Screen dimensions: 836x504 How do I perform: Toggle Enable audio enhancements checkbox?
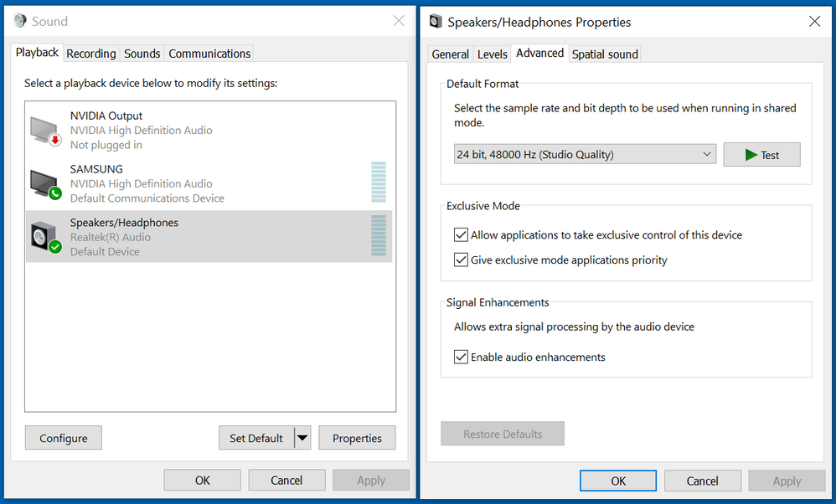click(461, 357)
